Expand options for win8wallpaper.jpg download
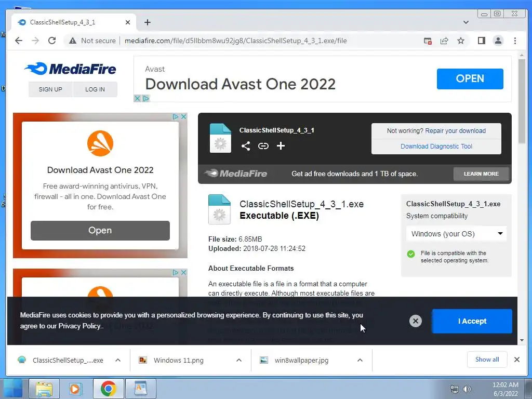 (360, 360)
